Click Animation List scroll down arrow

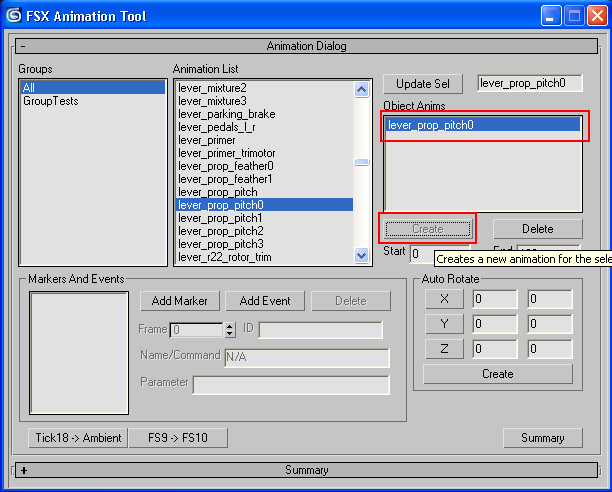click(361, 256)
